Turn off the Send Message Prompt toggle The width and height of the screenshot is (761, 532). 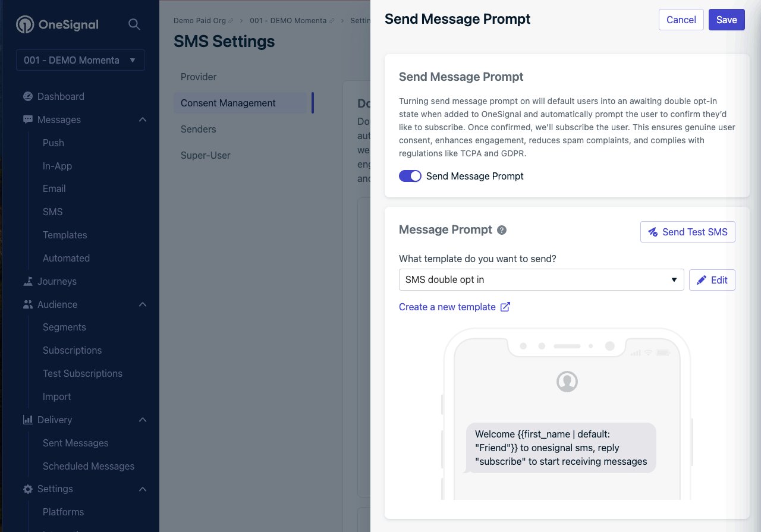(x=410, y=176)
